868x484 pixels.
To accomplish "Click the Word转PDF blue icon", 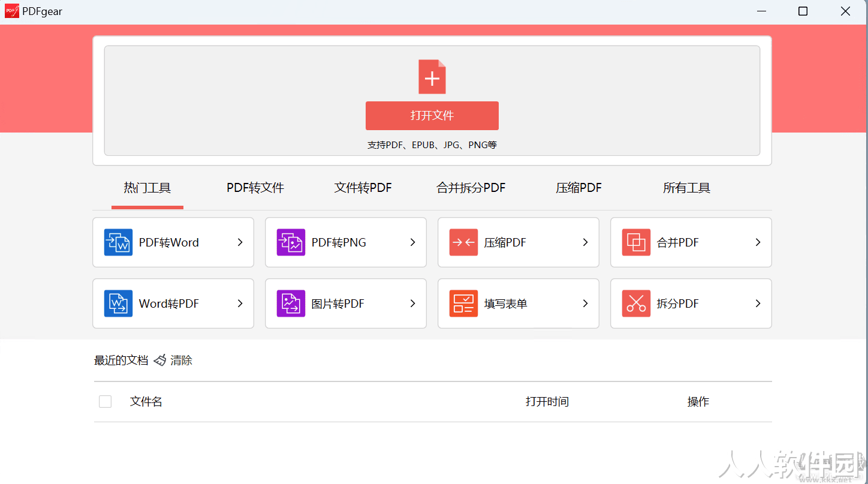I will point(118,303).
